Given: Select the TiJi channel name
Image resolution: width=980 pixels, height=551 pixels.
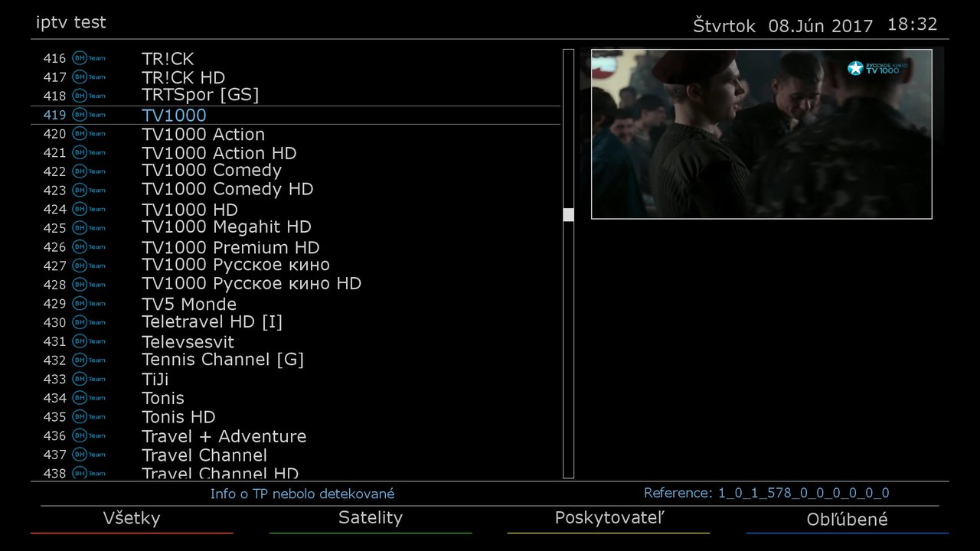Looking at the screenshot, I should pos(155,380).
